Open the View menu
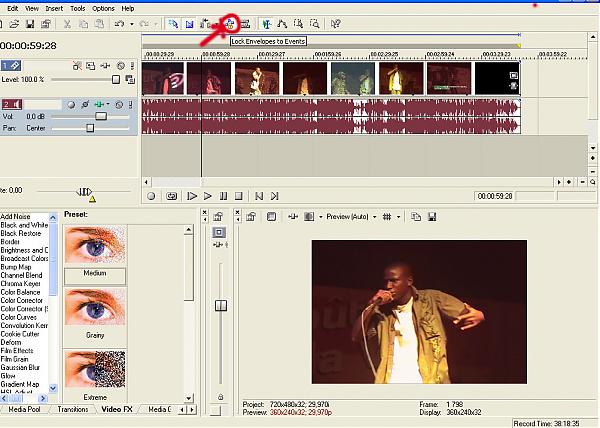 click(32, 8)
